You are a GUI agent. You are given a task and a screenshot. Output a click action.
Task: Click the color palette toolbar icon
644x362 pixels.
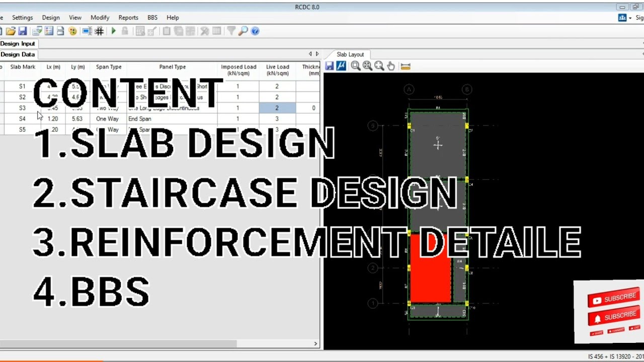click(72, 31)
